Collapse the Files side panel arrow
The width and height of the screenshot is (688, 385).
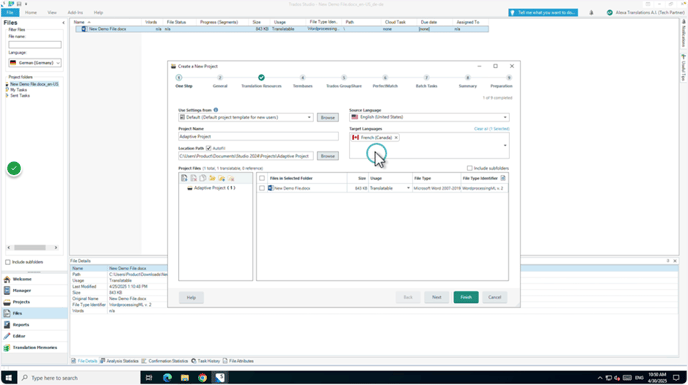click(x=63, y=23)
